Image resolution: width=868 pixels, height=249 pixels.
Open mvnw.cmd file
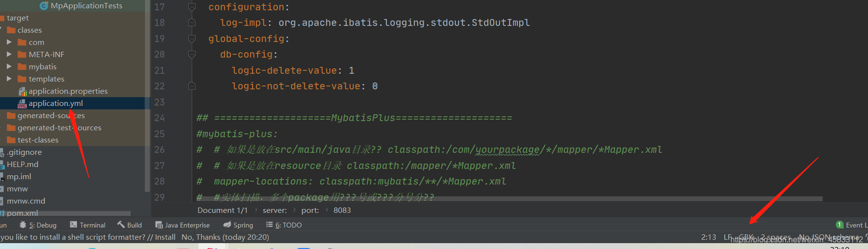coord(26,201)
